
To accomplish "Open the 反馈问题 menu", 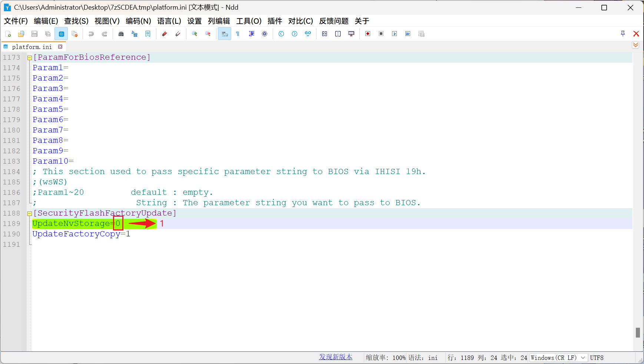I will click(334, 21).
